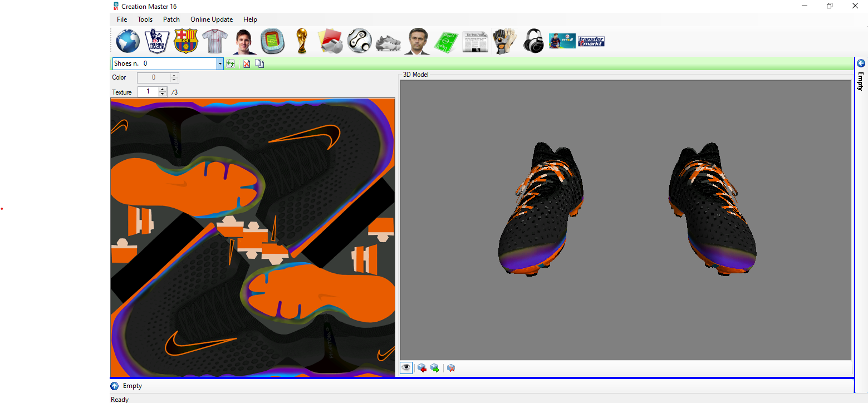Open the Patch menu
868x403 pixels.
(x=171, y=19)
